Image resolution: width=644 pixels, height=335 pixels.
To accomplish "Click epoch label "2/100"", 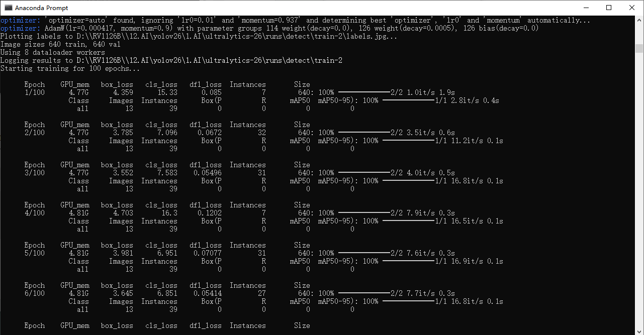I will tap(35, 133).
